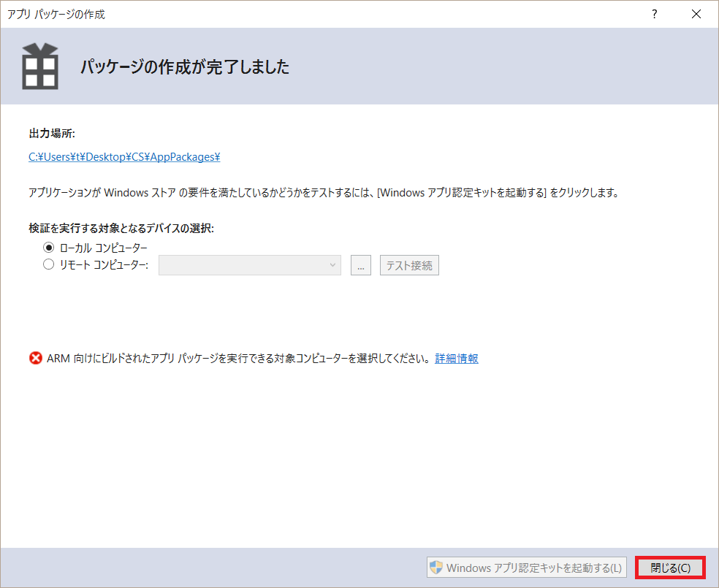
Task: Click the テスト接続 button
Action: pos(408,265)
